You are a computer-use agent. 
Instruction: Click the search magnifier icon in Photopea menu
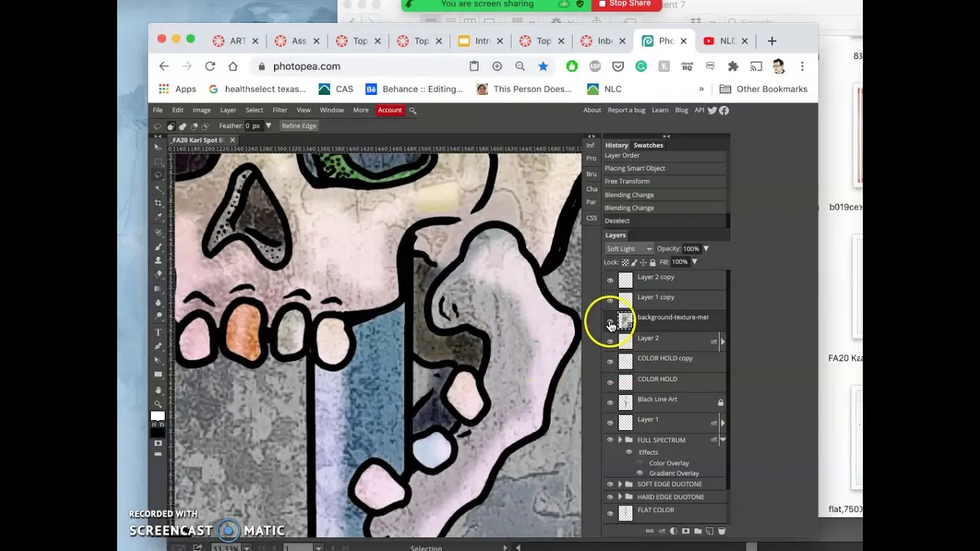pos(412,110)
